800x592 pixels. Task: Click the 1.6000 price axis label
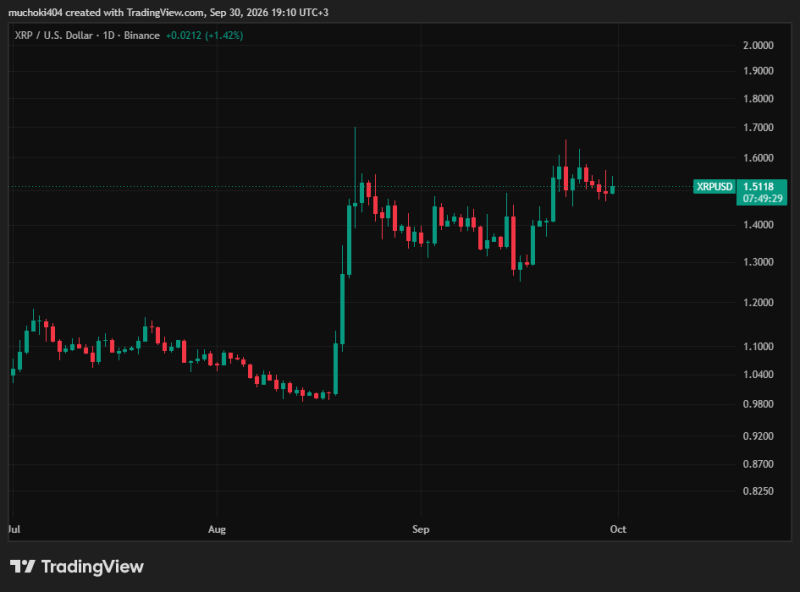[758, 158]
